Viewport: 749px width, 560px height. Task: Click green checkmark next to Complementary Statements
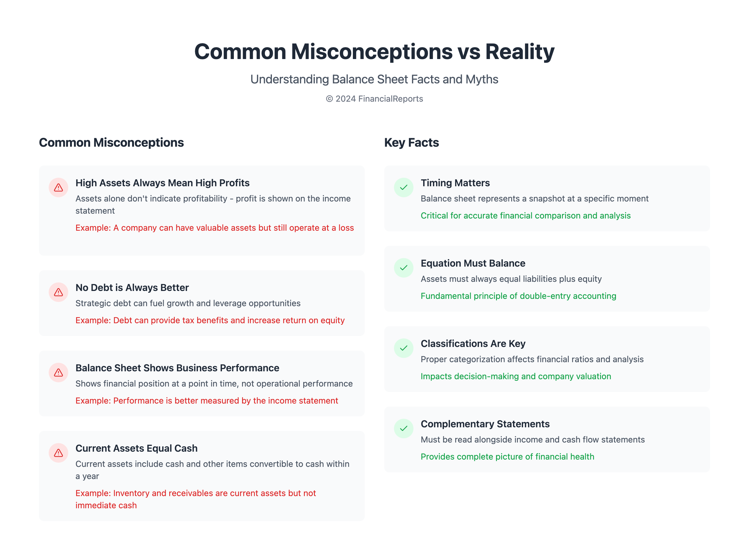pos(403,429)
